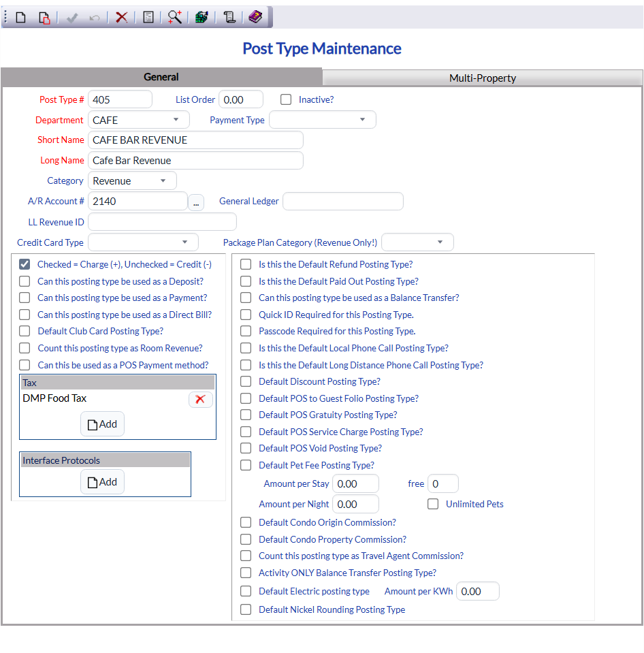
Task: Open the Payment Type dropdown
Action: 323,120
